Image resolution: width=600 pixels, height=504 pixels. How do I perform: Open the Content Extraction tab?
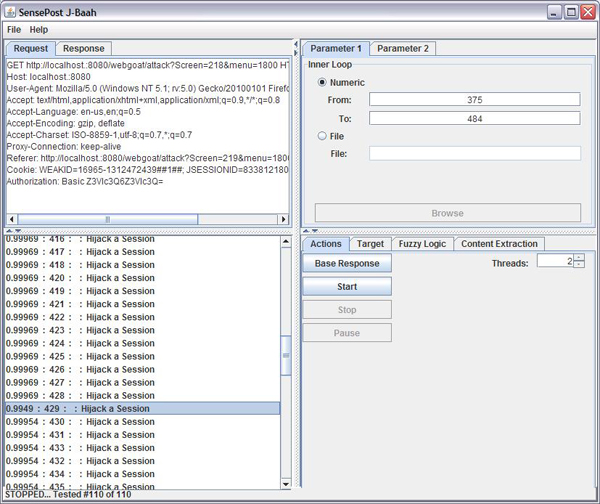pyautogui.click(x=499, y=243)
